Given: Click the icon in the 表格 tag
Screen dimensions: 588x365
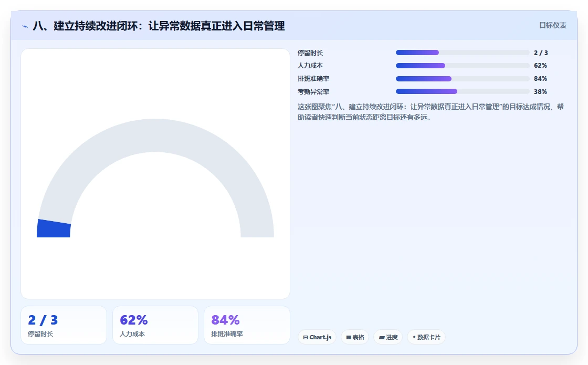Looking at the screenshot, I should pyautogui.click(x=349, y=338).
